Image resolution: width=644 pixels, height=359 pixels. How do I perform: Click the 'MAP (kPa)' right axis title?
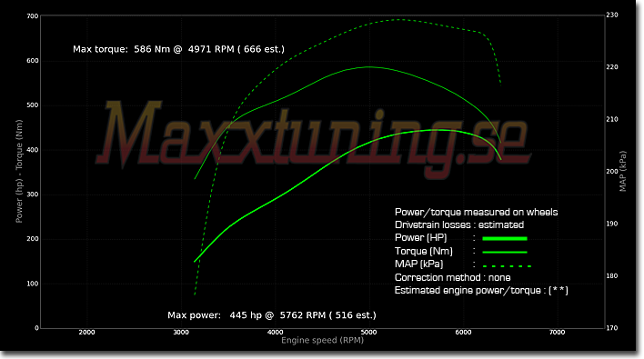623,171
